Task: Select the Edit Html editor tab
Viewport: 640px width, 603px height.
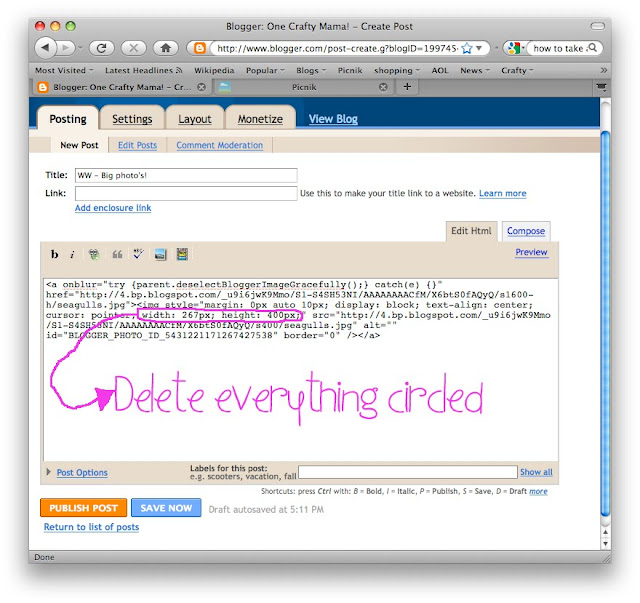Action: [471, 231]
